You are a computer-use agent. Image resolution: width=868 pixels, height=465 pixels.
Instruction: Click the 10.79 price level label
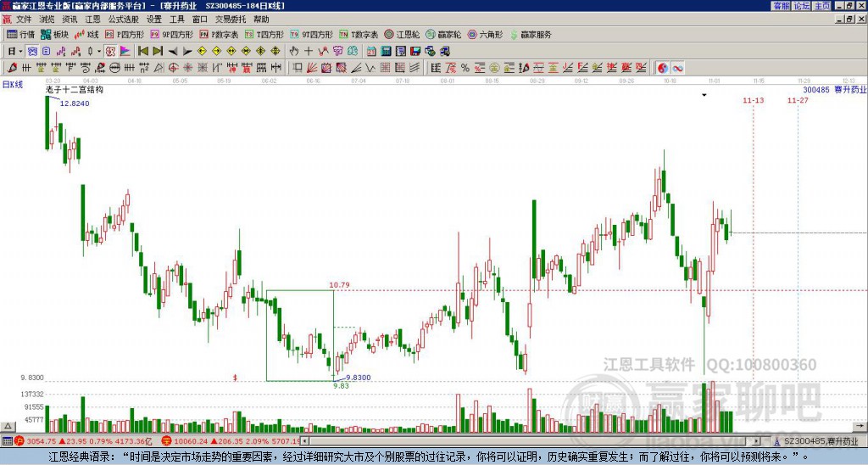point(339,285)
